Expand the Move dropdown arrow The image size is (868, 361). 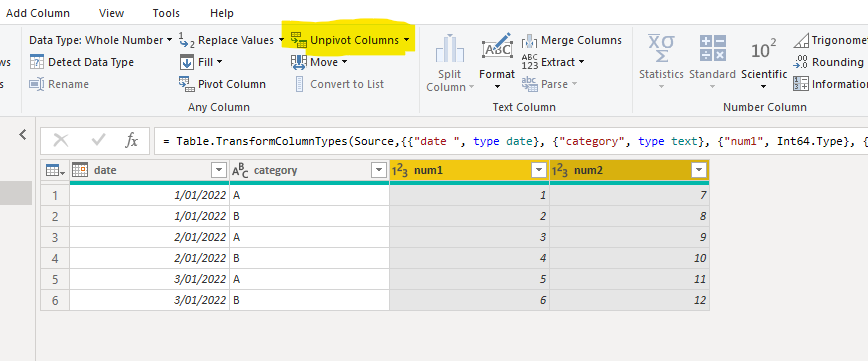pyautogui.click(x=344, y=62)
